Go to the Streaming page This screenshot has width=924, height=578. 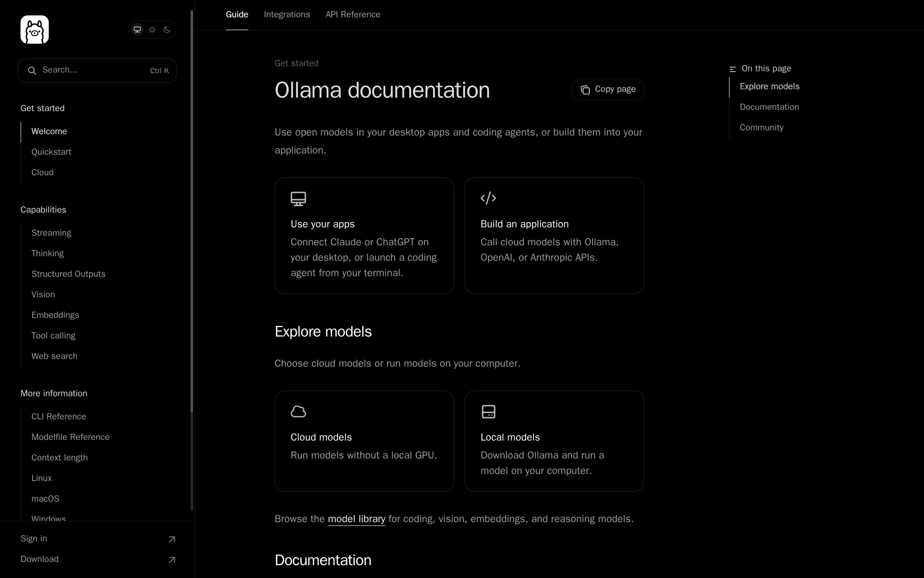coord(51,233)
